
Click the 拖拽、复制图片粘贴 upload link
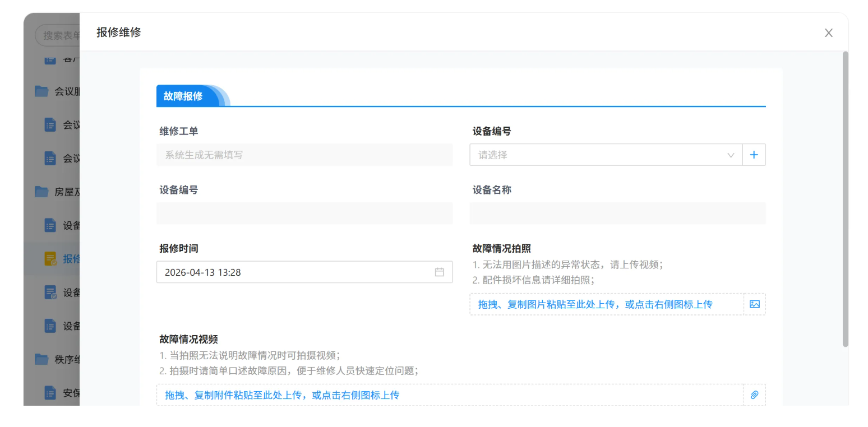point(595,304)
